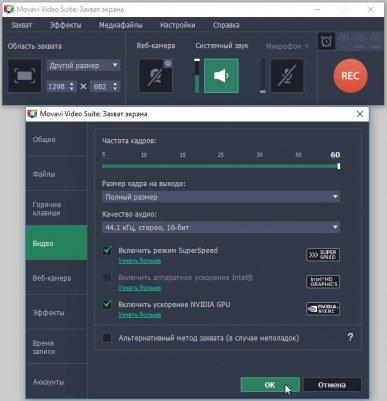The height and width of the screenshot is (401, 387).
Task: Enable alternative capture method checkbox
Action: point(107,338)
